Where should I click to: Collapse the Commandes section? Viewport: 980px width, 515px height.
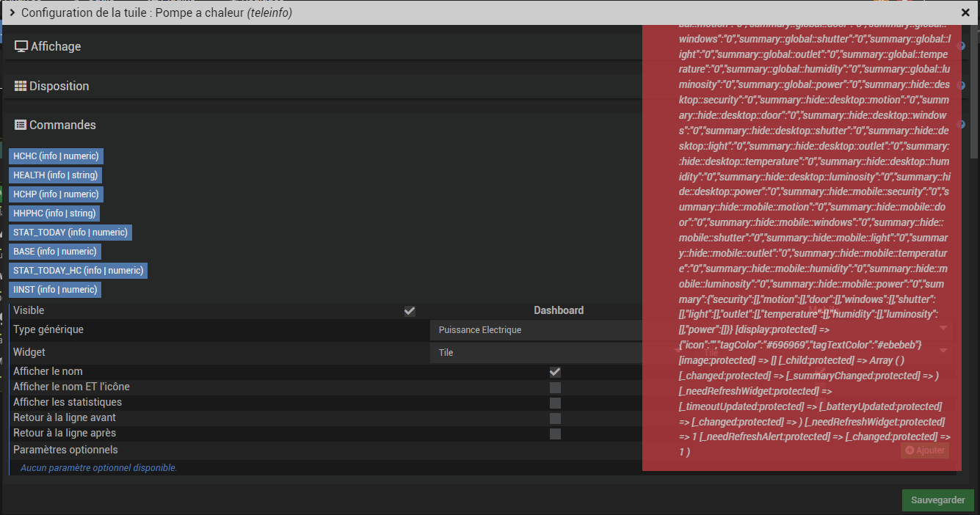tap(55, 125)
